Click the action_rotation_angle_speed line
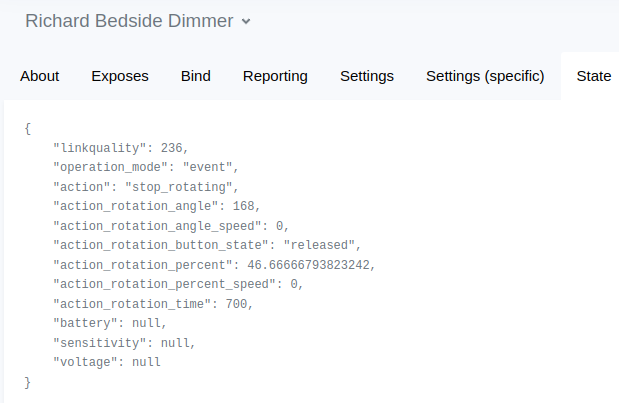The height and width of the screenshot is (403, 619). click(x=170, y=225)
